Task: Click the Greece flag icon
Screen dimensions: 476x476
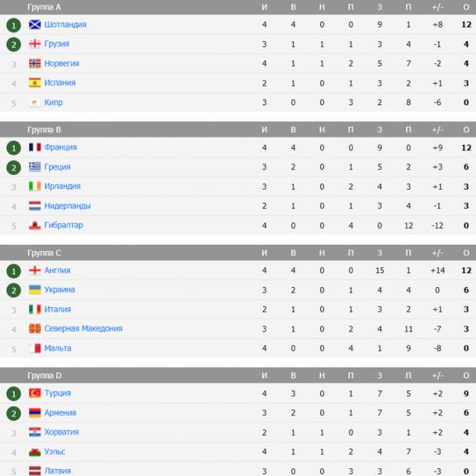Action: (35, 167)
